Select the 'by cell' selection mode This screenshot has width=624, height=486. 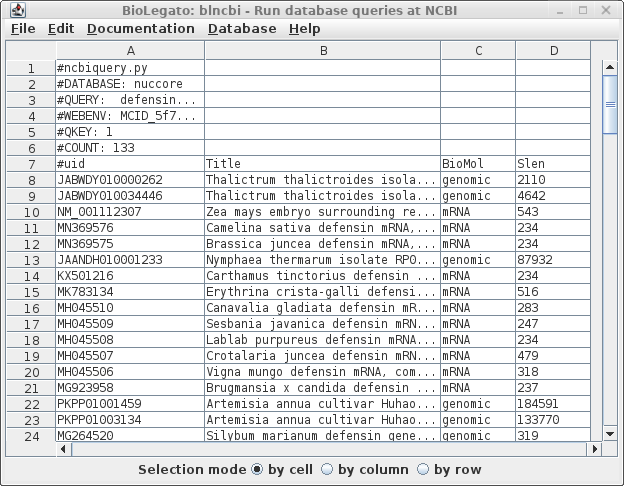(257, 469)
